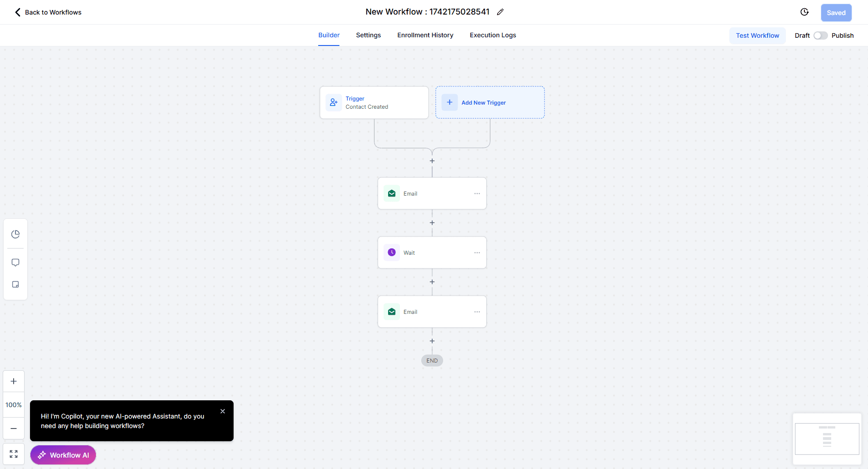Edit workflow name with pencil icon
Viewport: 868px width, 469px height.
click(500, 12)
